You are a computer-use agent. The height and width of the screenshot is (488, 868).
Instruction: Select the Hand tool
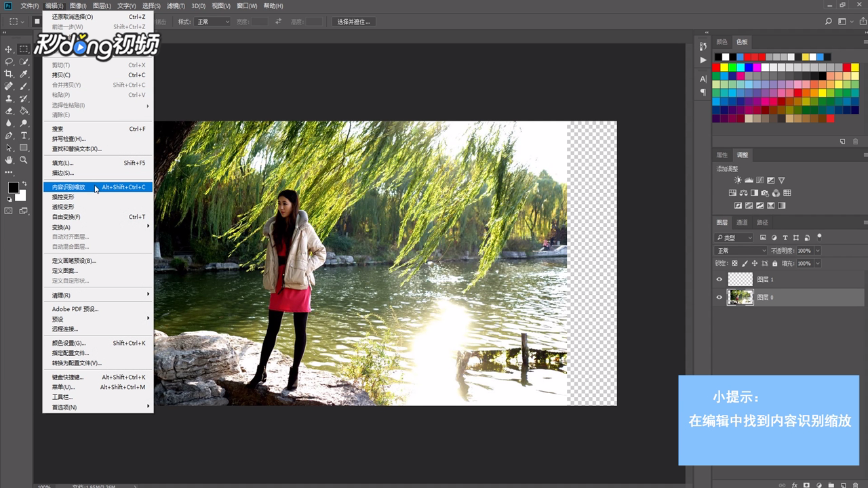9,160
